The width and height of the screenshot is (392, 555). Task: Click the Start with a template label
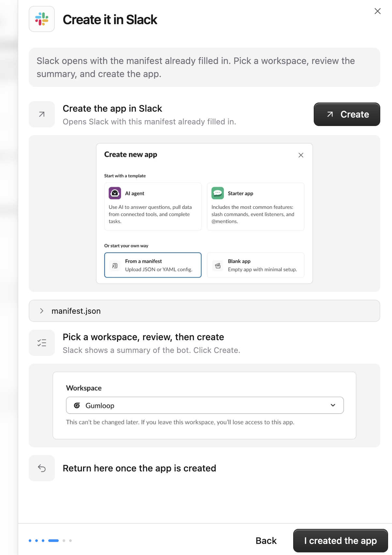(x=125, y=176)
